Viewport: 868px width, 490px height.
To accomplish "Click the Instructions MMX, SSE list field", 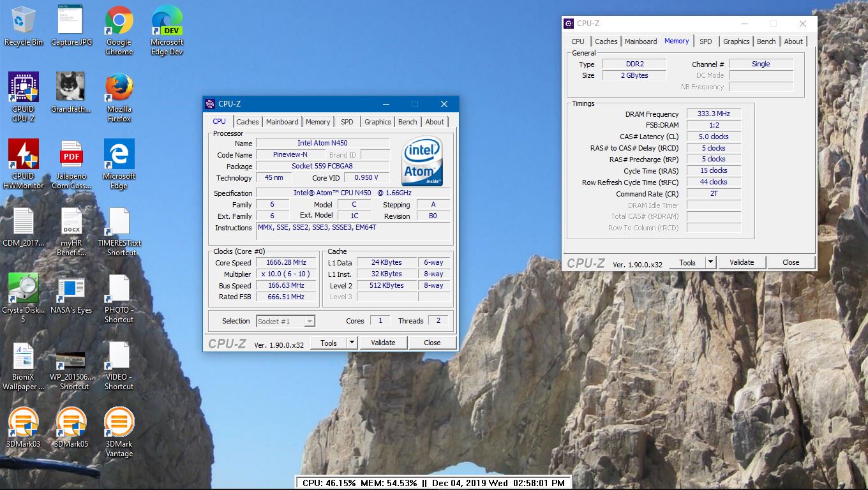I will pos(353,231).
